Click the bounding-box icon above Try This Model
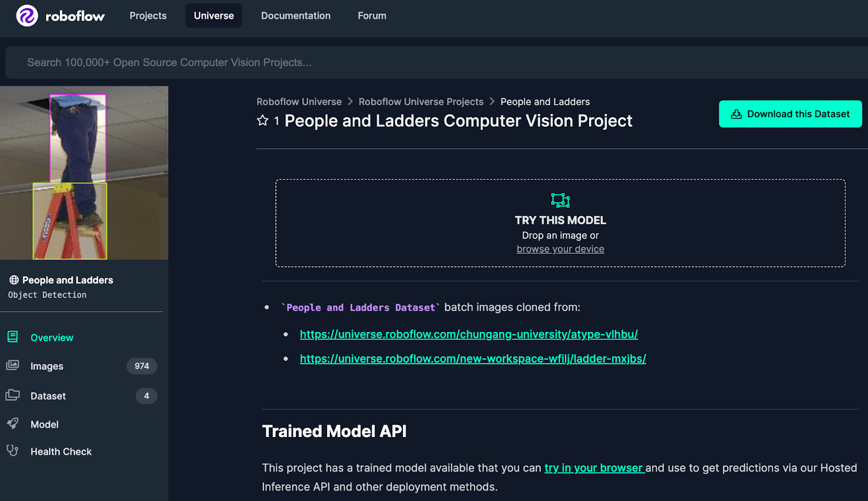The width and height of the screenshot is (868, 501). (560, 200)
